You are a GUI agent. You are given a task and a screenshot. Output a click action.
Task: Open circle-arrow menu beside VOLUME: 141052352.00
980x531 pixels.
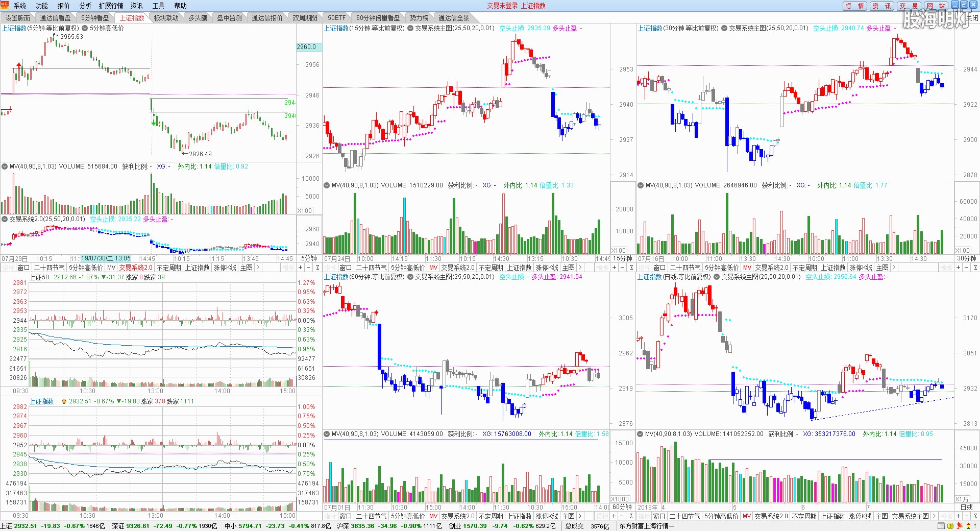[x=641, y=434]
